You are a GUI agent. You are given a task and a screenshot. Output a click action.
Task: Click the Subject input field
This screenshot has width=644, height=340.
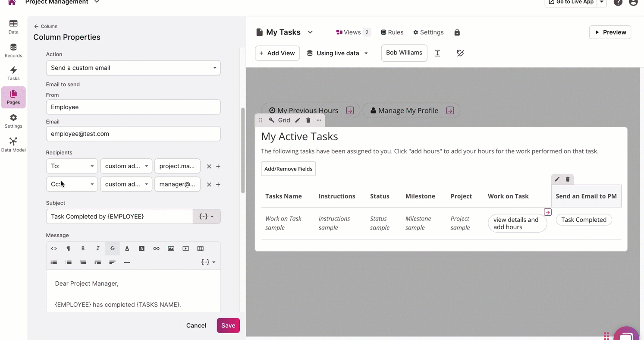[119, 217]
